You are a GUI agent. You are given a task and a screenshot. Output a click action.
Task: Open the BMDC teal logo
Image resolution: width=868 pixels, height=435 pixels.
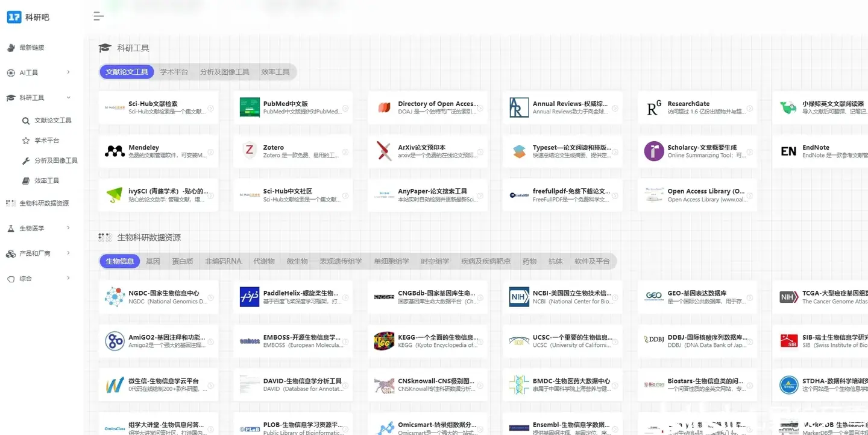[519, 384]
